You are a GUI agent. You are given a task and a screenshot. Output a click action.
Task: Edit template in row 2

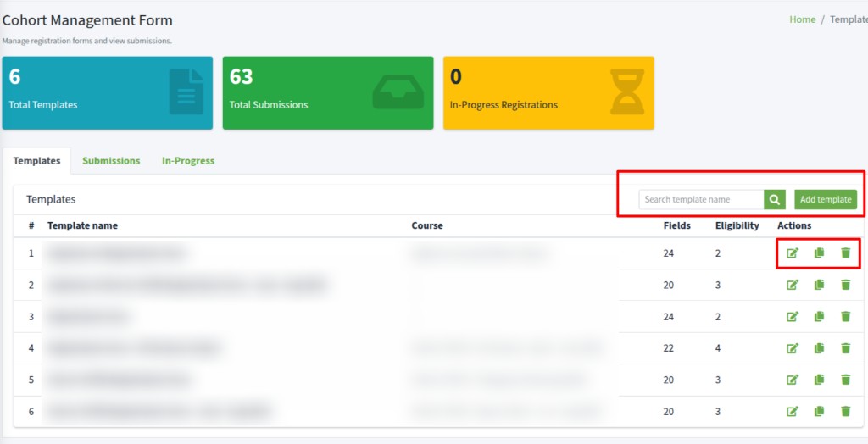[x=793, y=285]
